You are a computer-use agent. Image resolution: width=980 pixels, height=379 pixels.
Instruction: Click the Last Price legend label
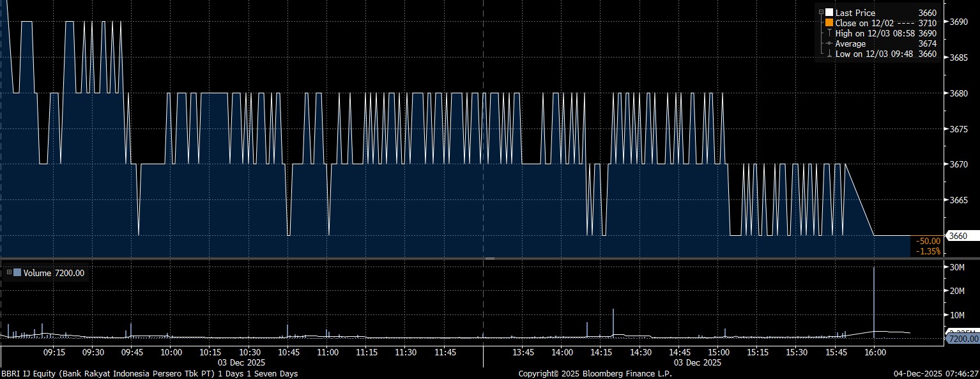(x=855, y=13)
